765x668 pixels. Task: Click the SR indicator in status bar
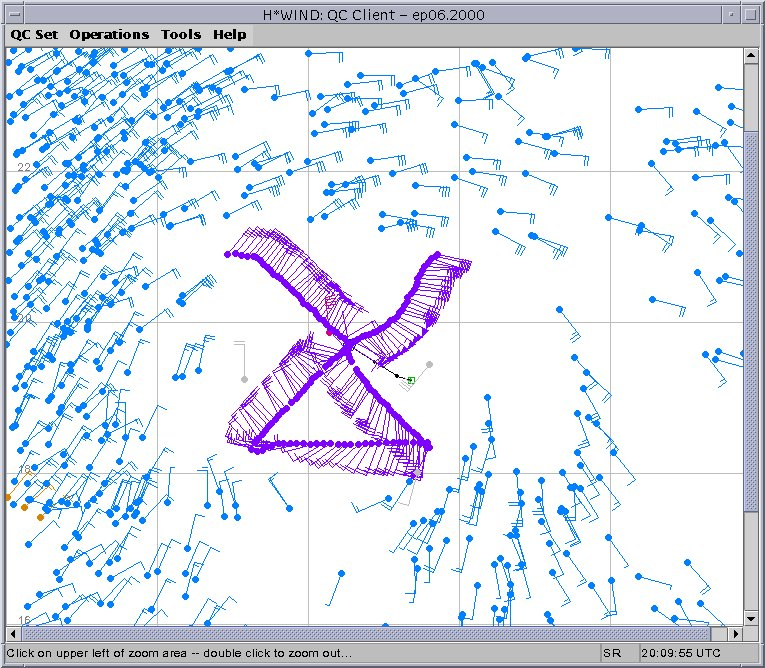(x=611, y=653)
